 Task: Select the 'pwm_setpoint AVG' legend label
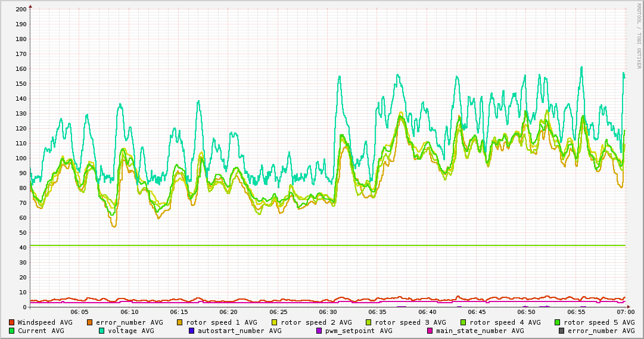(x=359, y=331)
